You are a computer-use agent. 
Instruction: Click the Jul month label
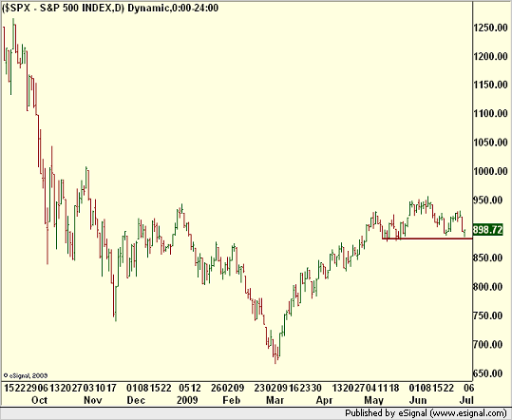pyautogui.click(x=467, y=400)
